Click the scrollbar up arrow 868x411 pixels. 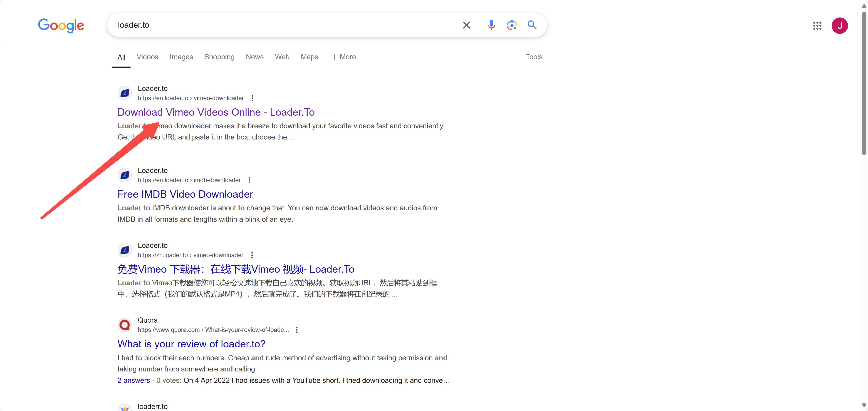(864, 6)
